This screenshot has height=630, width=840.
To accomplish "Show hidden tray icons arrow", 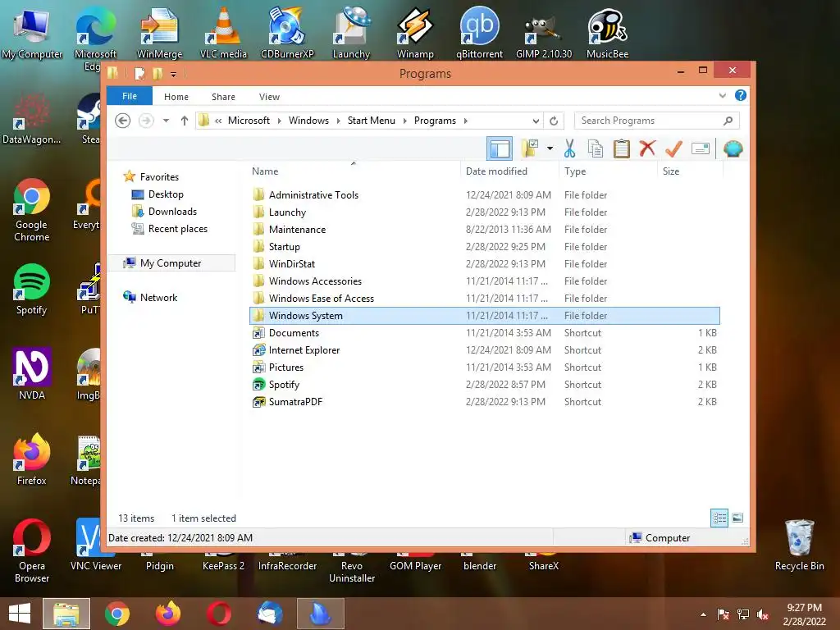I will tap(703, 614).
